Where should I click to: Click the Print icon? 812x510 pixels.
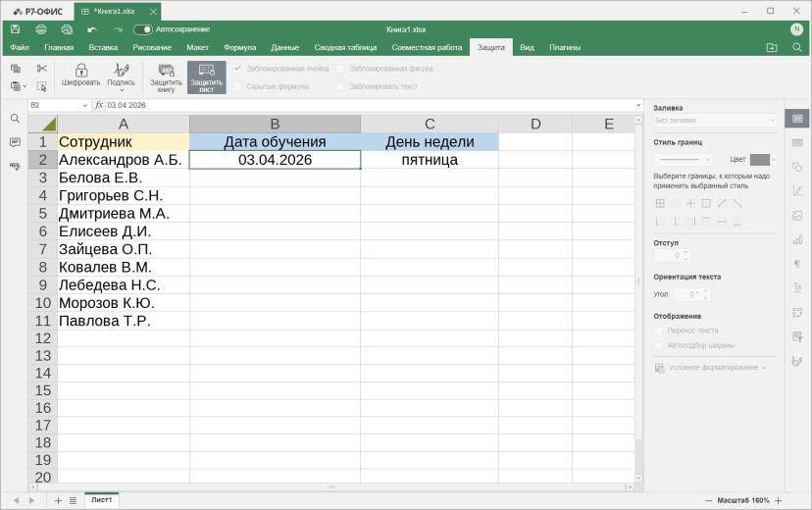(x=41, y=29)
